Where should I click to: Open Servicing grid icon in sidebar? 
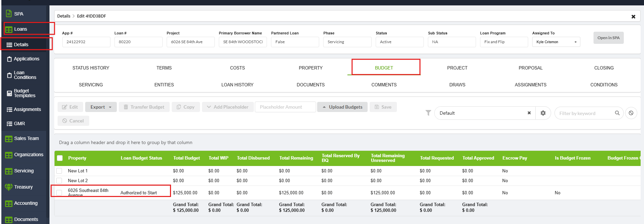point(9,171)
